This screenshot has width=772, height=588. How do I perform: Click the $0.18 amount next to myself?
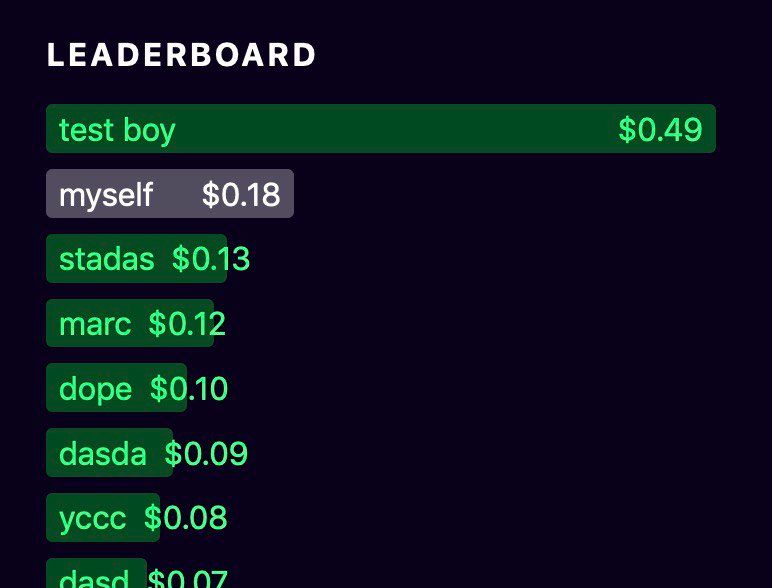(241, 195)
